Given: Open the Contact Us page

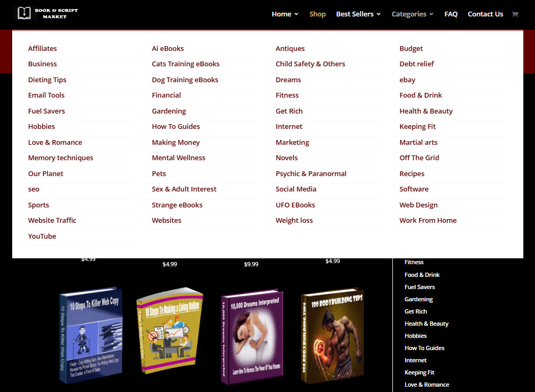Looking at the screenshot, I should (x=485, y=14).
